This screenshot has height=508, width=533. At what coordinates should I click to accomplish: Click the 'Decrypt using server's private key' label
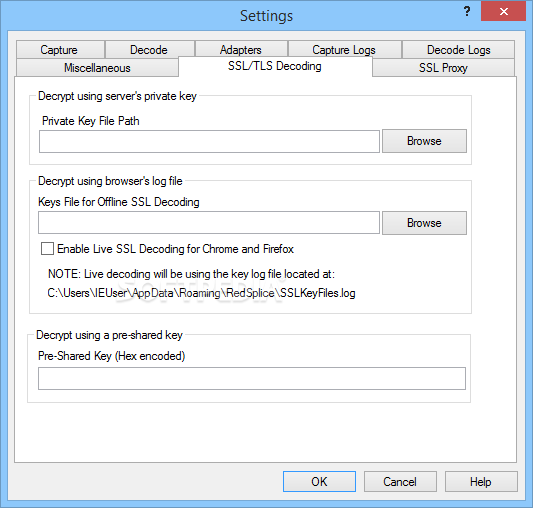[117, 96]
